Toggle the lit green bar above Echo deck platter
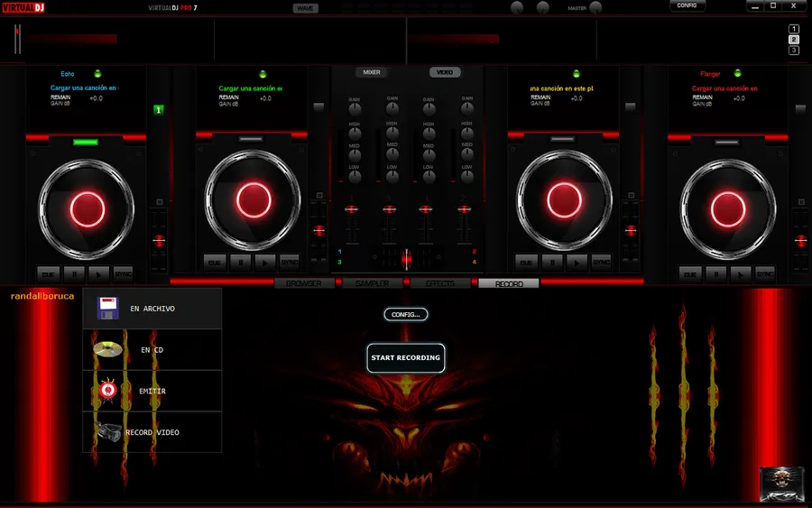 coord(86,142)
